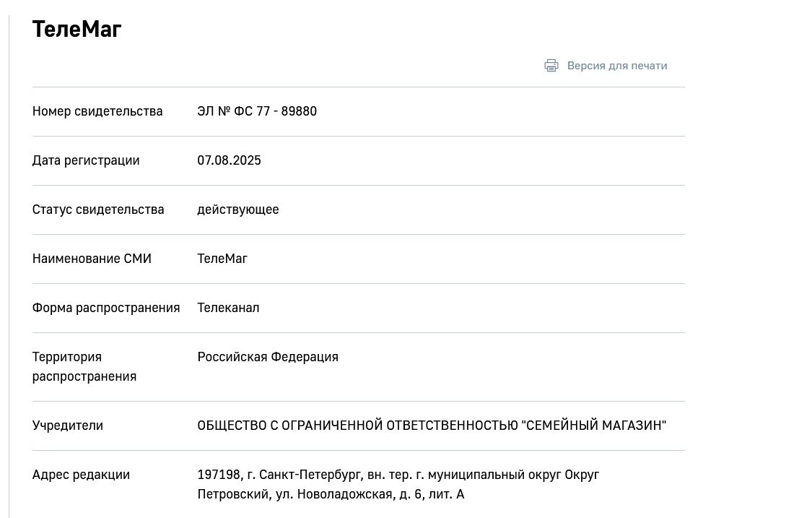This screenshot has height=518, width=812.
Task: Select certificate number 'ЭЛ № ФС 77 - 89880'
Action: 257,111
